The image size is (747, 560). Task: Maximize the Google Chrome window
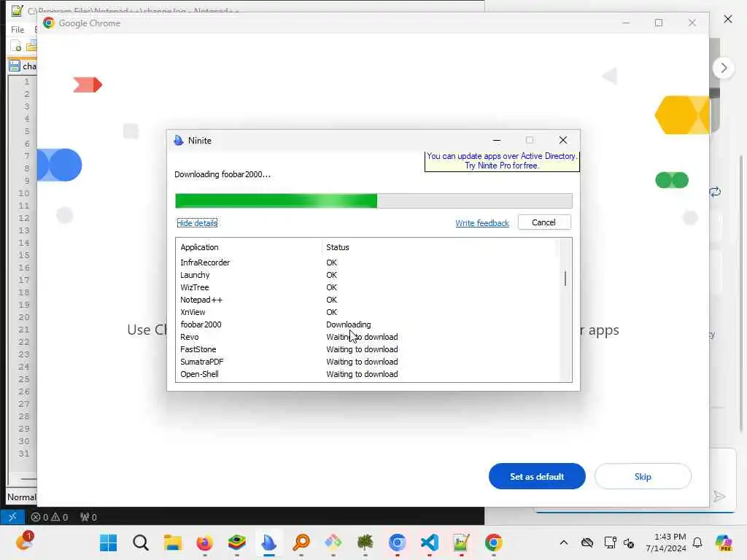[x=659, y=23]
